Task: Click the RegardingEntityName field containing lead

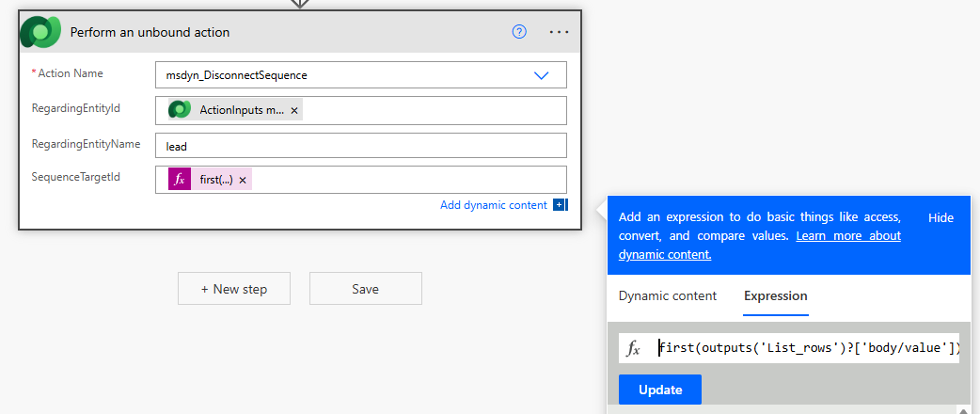Action: click(x=360, y=146)
